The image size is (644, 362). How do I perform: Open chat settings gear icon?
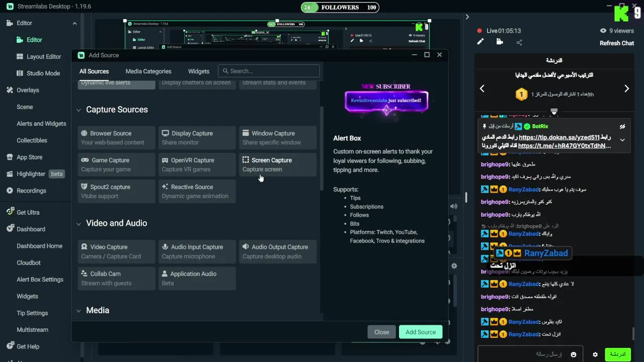click(x=595, y=354)
